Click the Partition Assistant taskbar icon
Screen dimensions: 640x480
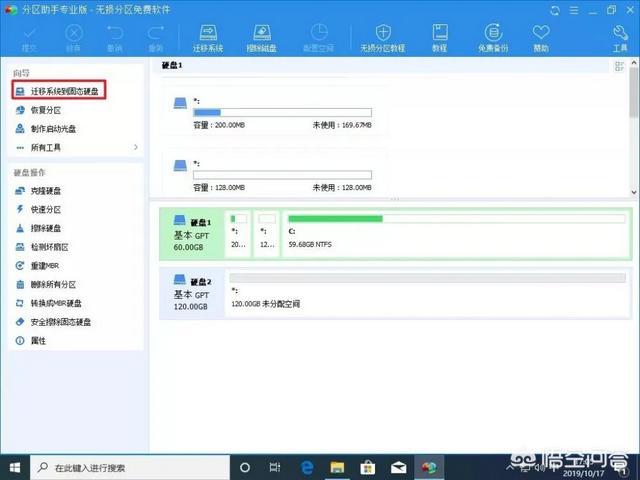coord(429,467)
